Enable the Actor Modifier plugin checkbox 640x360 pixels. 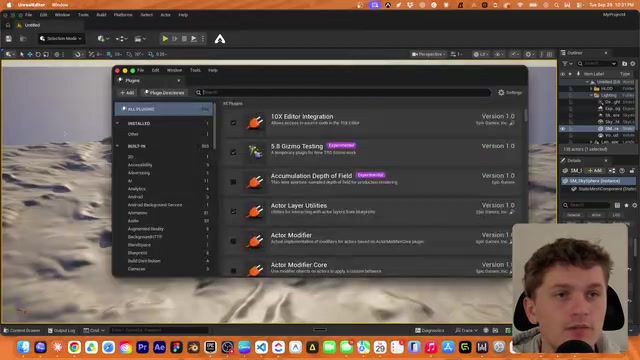[x=233, y=241]
